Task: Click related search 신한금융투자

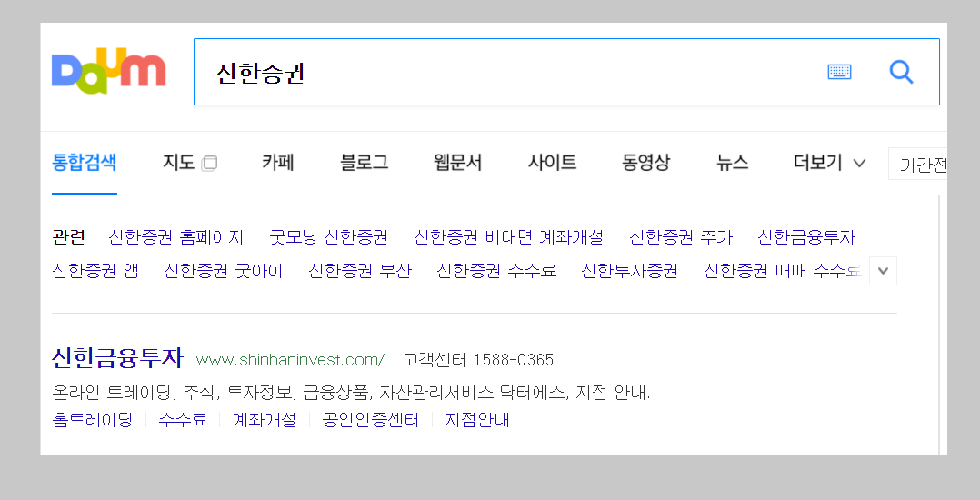Action: click(806, 237)
